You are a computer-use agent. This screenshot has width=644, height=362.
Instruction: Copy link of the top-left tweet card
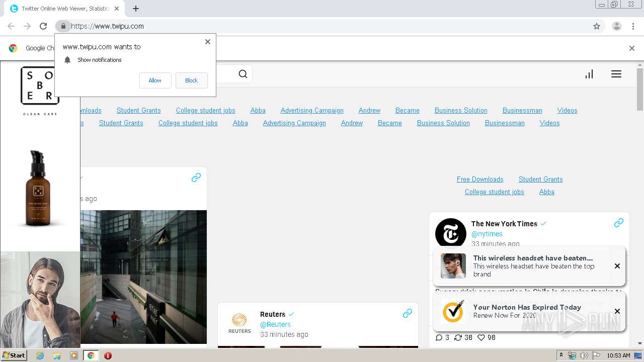(x=196, y=177)
